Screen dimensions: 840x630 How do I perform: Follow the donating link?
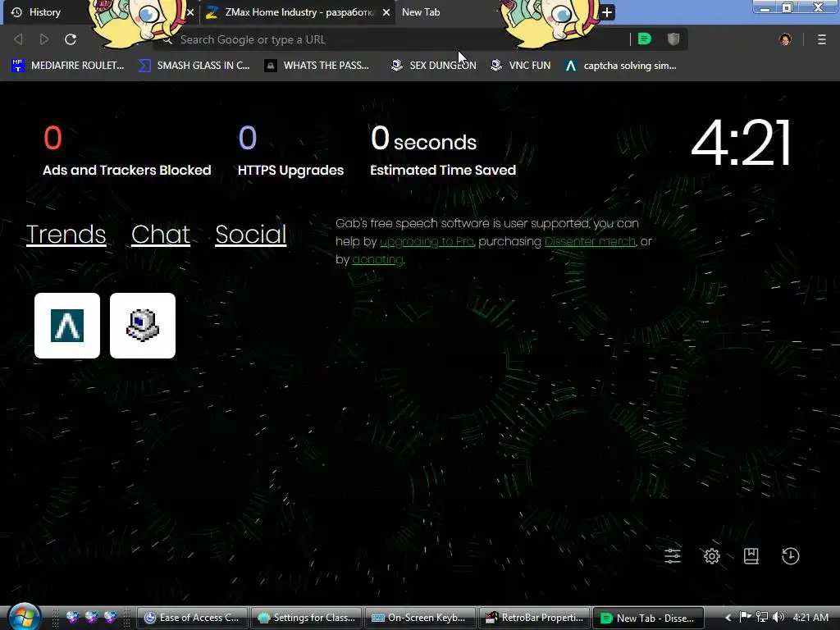click(377, 260)
